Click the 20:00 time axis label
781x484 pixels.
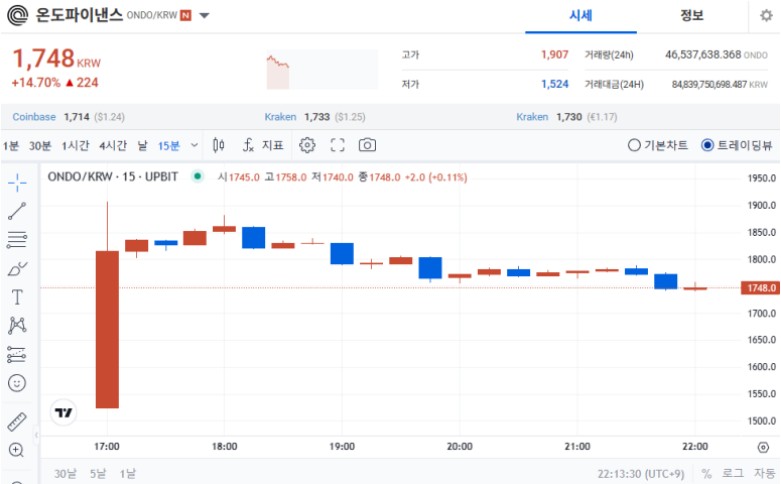(459, 447)
